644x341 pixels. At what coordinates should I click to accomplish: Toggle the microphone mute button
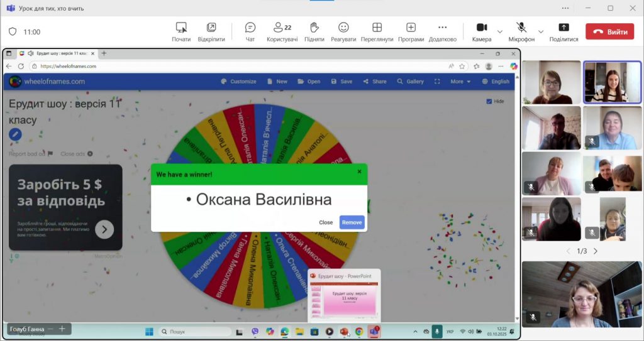click(x=521, y=28)
